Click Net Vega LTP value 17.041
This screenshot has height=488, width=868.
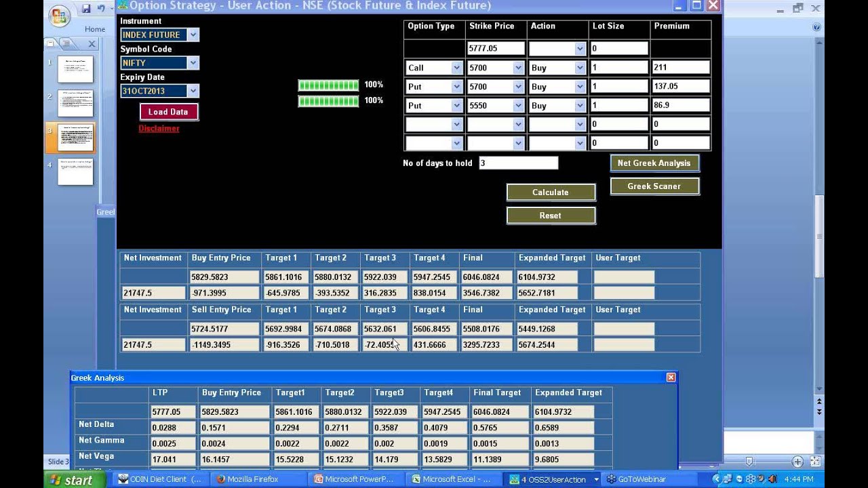173,460
